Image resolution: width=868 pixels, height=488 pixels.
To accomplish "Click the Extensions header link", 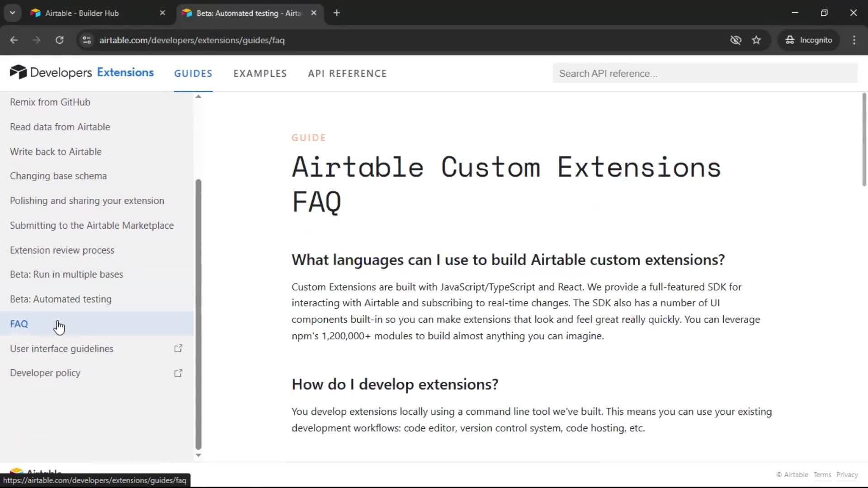I will [125, 72].
